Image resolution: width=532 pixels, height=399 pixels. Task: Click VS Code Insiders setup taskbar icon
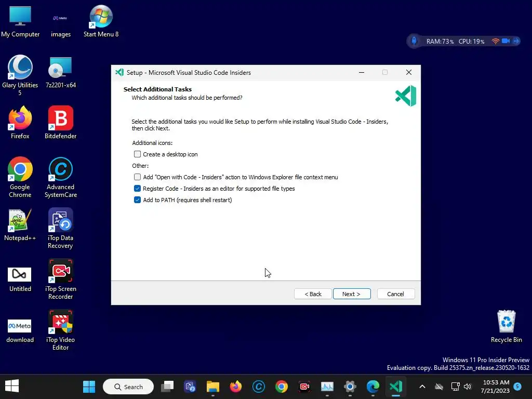[x=395, y=387]
